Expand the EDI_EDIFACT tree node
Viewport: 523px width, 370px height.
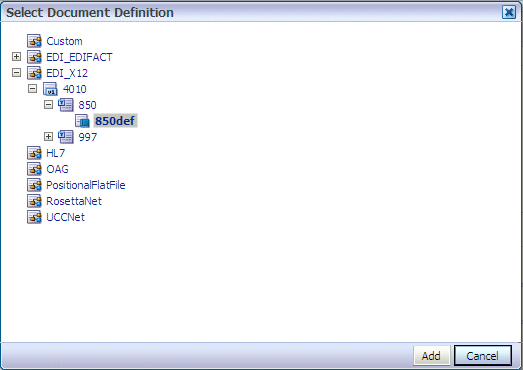pyautogui.click(x=16, y=57)
